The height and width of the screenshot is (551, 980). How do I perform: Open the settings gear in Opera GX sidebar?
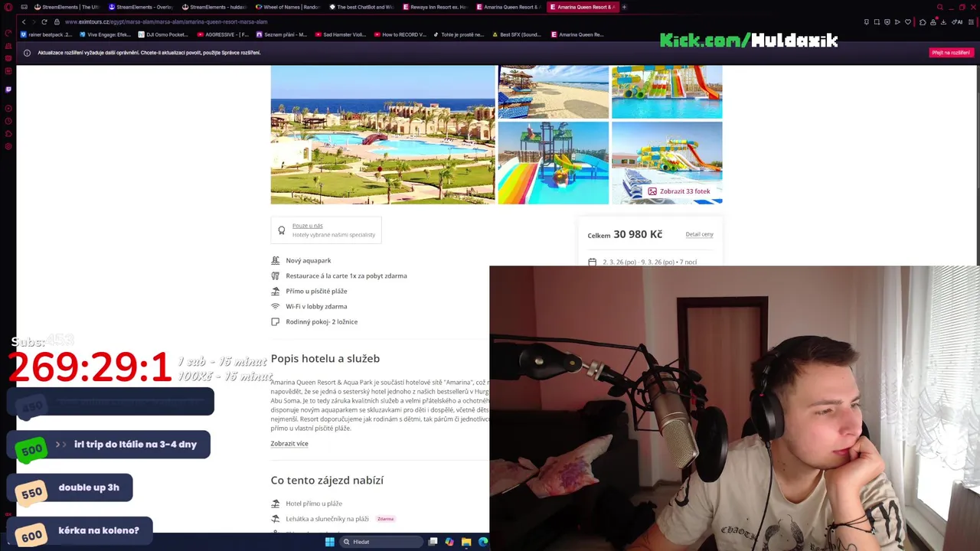[x=8, y=147]
